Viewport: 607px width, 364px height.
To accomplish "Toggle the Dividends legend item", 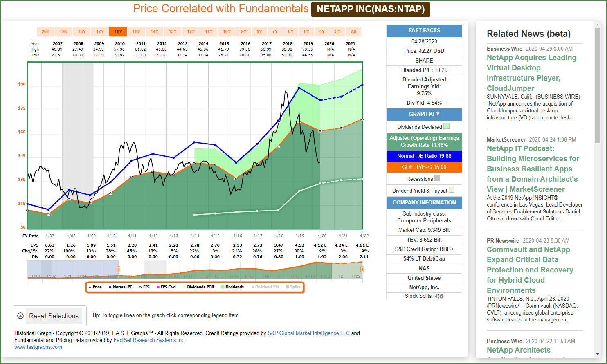I will point(232,287).
